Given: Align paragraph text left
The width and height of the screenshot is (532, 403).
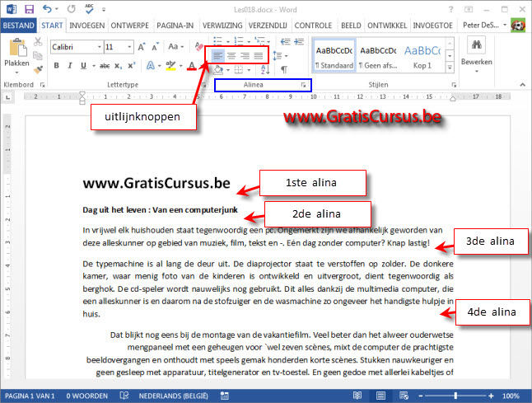Looking at the screenshot, I should coord(218,56).
